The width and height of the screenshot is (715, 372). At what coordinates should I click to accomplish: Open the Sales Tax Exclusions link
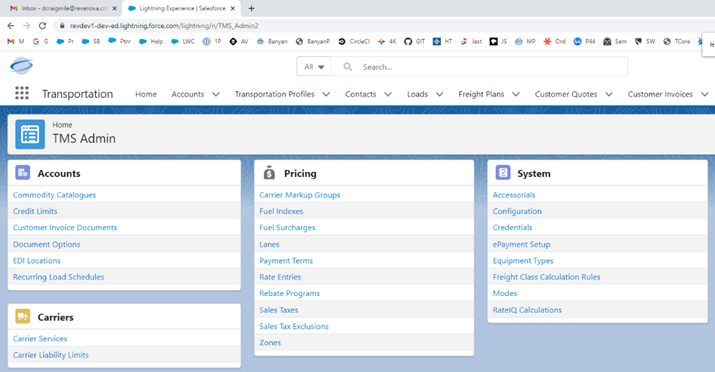pos(294,326)
